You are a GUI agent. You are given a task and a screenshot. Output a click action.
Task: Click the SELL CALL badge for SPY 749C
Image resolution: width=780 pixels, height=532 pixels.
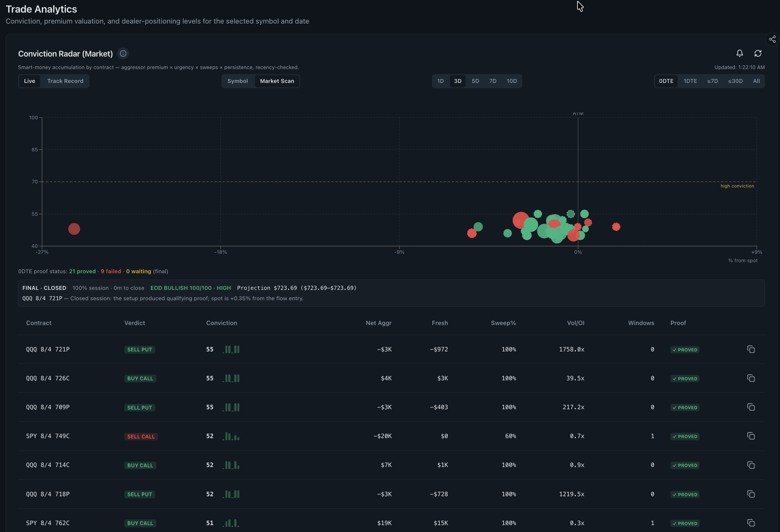pos(141,436)
